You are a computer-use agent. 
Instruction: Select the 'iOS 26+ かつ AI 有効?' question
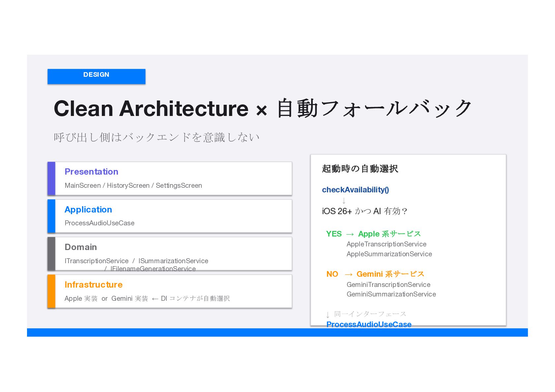[365, 211]
